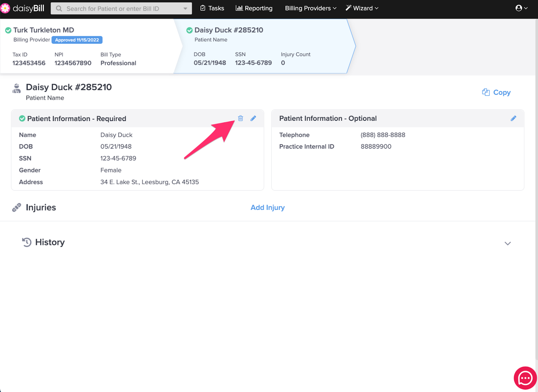
Task: Open the Wizard dropdown menu
Action: click(x=362, y=8)
